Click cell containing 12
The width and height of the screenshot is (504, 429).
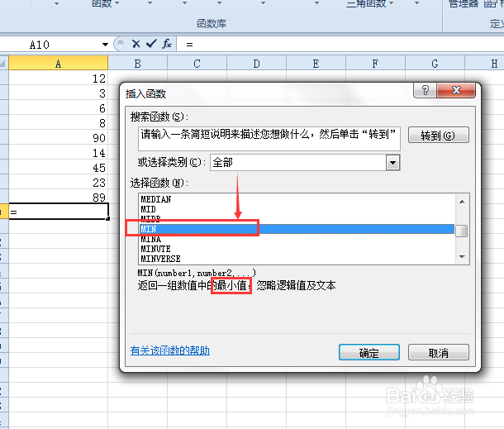(x=58, y=79)
